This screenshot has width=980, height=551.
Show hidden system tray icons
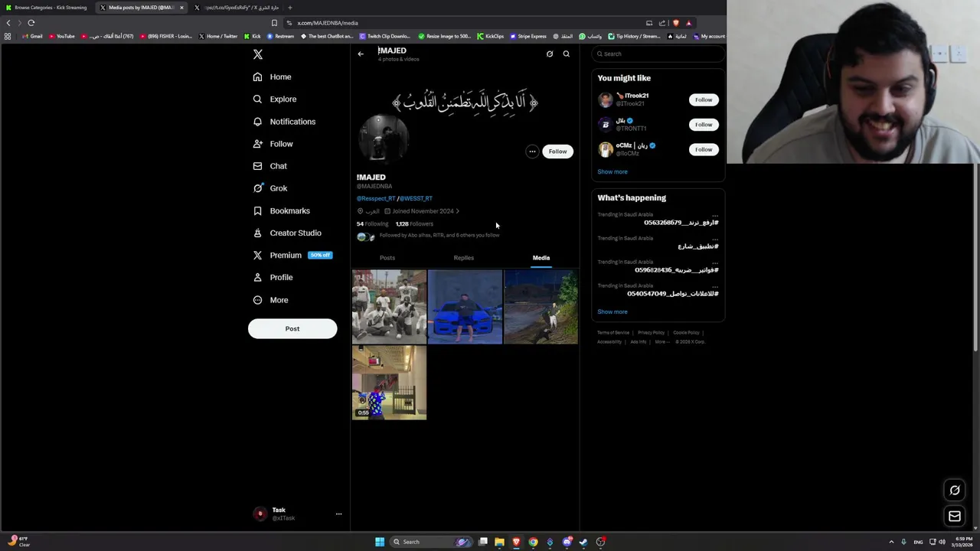(891, 542)
